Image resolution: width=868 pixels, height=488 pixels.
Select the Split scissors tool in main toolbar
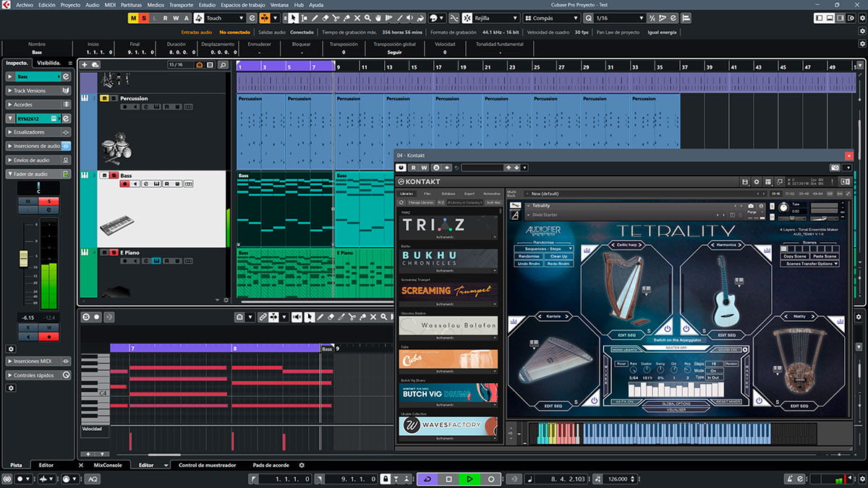click(x=336, y=18)
